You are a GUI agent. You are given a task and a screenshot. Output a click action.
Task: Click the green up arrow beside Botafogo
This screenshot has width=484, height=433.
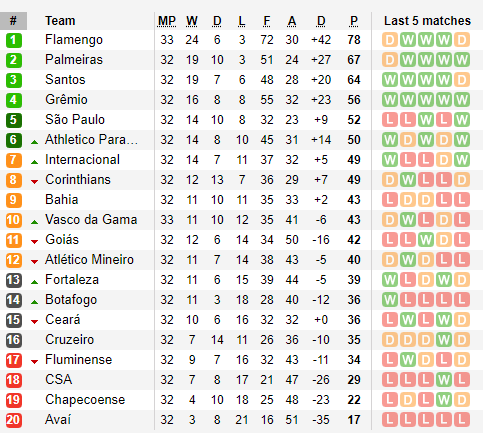(34, 302)
